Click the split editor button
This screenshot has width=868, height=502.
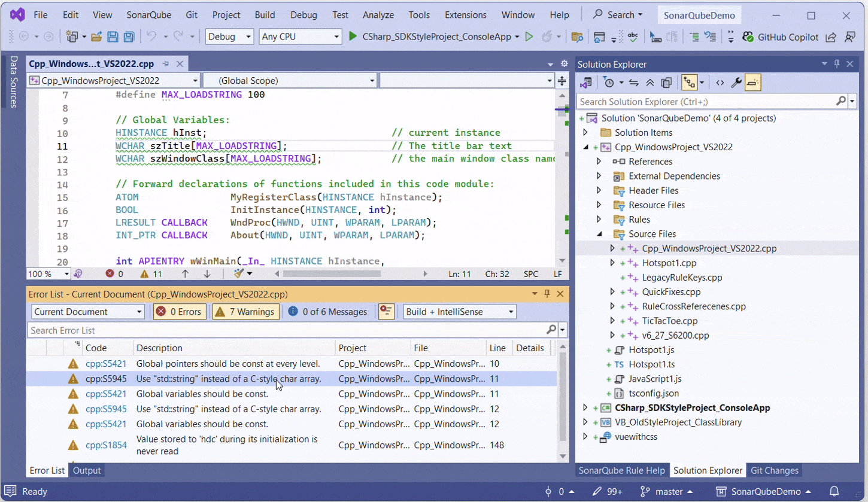click(562, 81)
